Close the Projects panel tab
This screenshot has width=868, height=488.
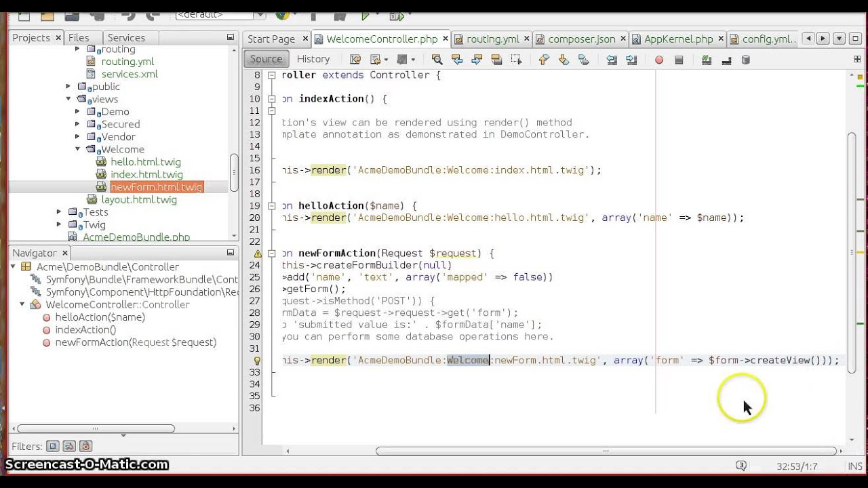tap(58, 38)
